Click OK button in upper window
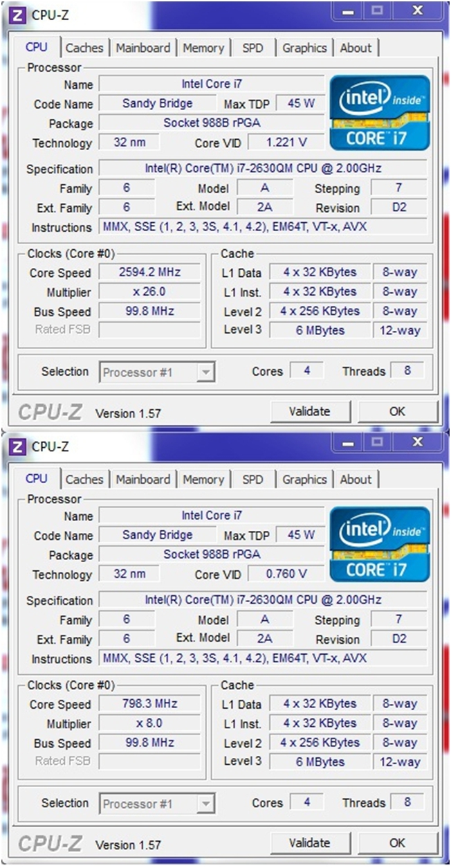 [397, 411]
